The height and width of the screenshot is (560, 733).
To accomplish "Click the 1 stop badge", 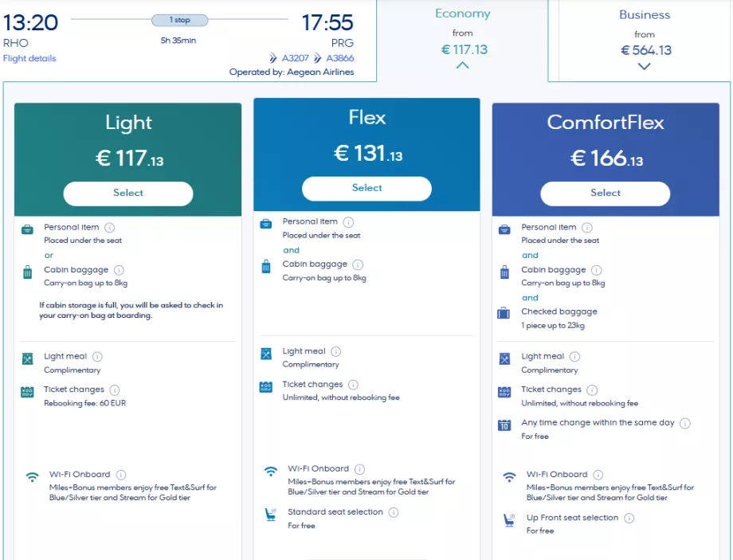I will click(x=180, y=20).
